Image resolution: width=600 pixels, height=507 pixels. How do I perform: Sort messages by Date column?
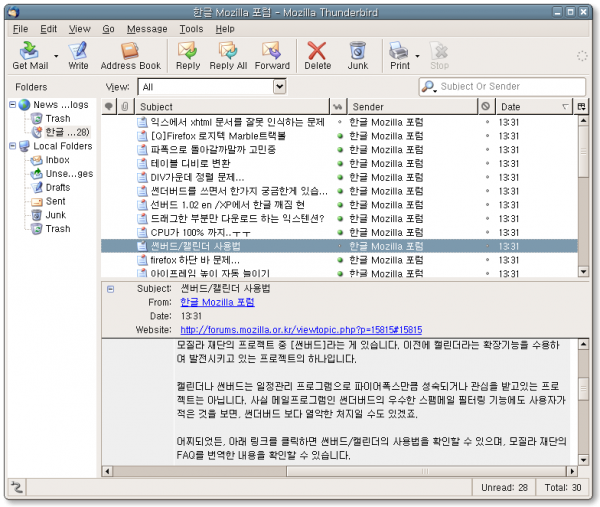pyautogui.click(x=534, y=106)
